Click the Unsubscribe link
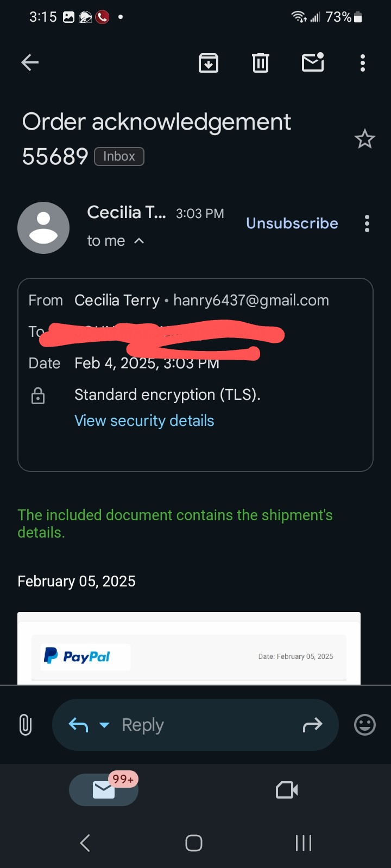Viewport: 391px width, 868px height. click(x=292, y=224)
